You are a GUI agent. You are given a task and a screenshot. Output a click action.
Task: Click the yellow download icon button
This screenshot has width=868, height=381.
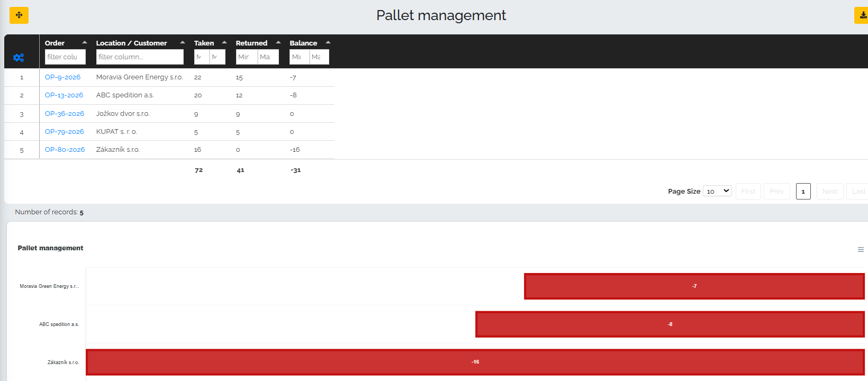(862, 15)
